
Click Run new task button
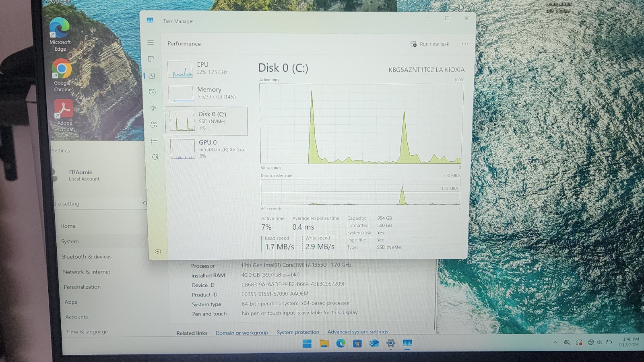click(429, 44)
